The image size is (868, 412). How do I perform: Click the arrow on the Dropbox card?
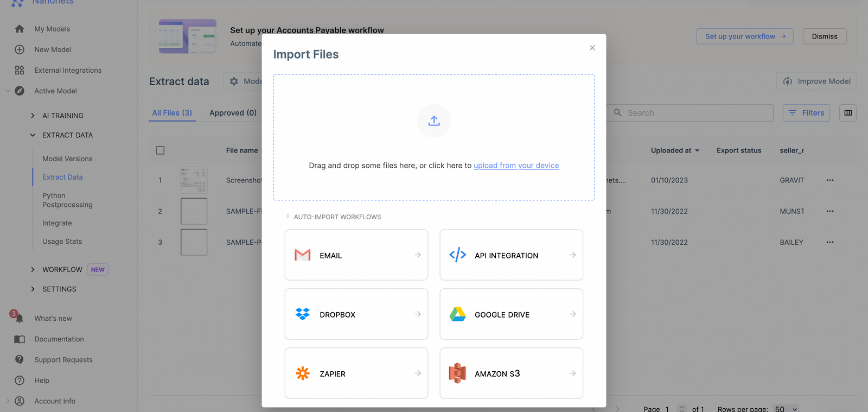click(x=418, y=314)
